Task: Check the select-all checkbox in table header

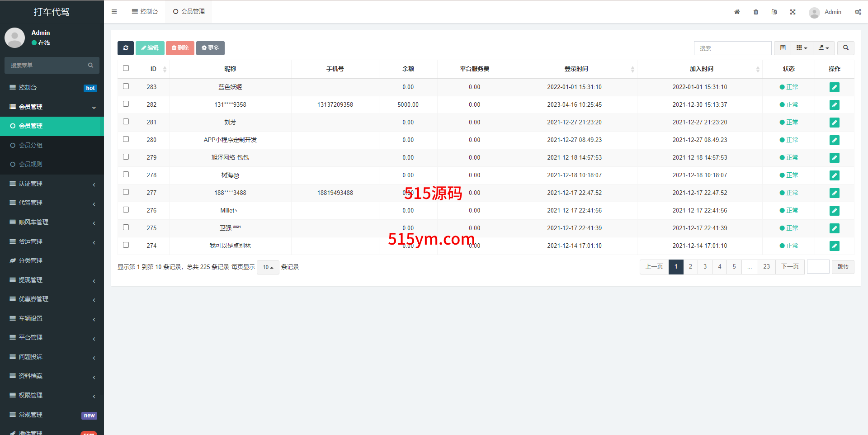Action: 126,68
